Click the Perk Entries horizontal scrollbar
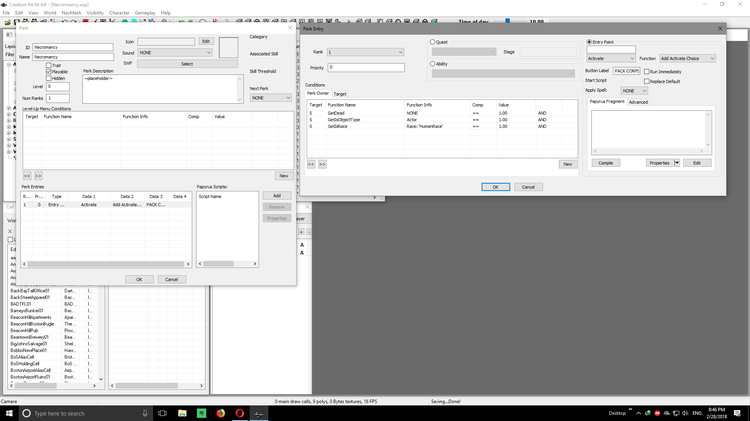This screenshot has height=421, width=750. click(x=106, y=264)
